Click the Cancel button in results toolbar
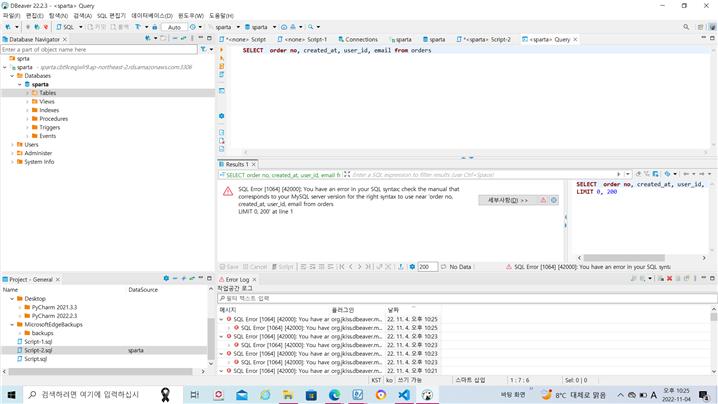This screenshot has height=404, width=718. coord(255,267)
